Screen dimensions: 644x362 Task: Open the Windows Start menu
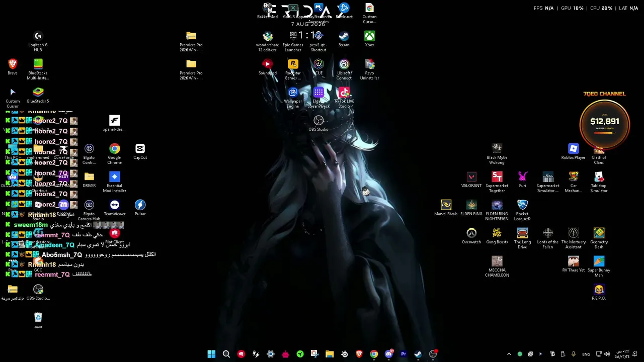(211, 354)
